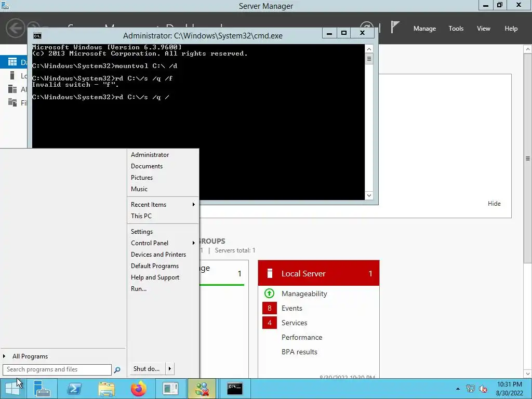
Task: Open Settings from Start menu
Action: [x=163, y=232]
